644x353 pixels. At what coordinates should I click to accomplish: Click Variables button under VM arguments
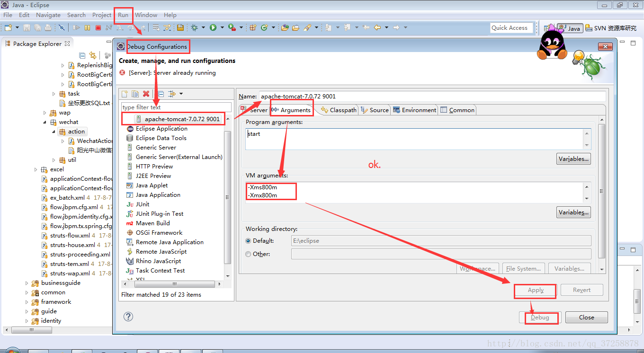(x=573, y=212)
